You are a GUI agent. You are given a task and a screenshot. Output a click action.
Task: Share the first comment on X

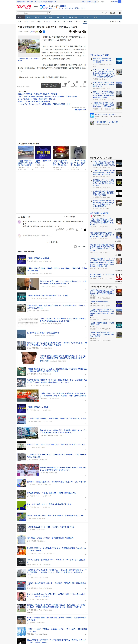tap(85, 230)
